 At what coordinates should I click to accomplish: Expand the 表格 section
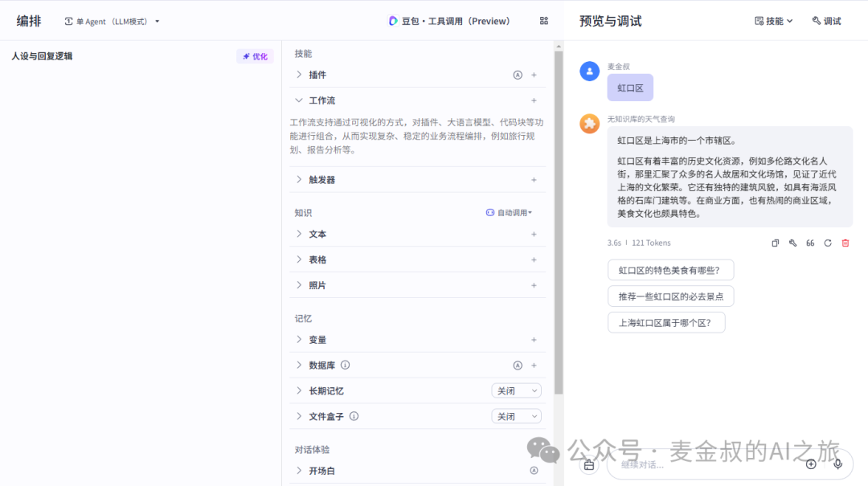[x=299, y=259]
